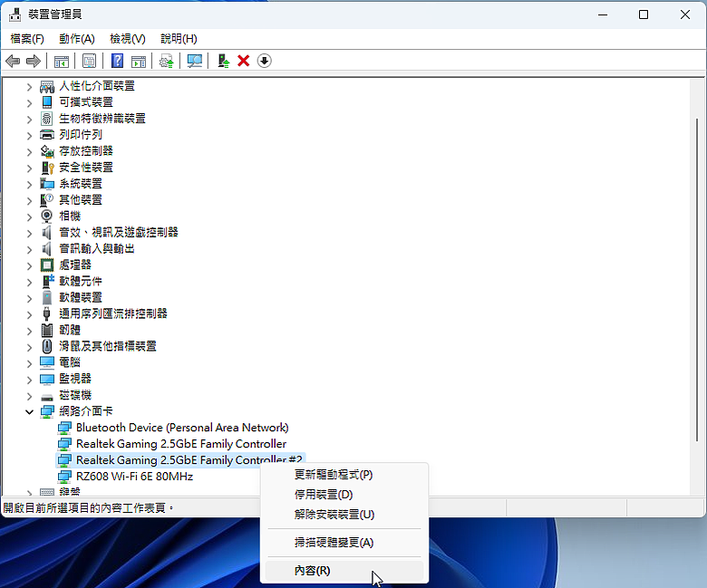Select Bluetooth Device (Personal Area Network)
Viewport: 707px width, 588px height.
(182, 428)
